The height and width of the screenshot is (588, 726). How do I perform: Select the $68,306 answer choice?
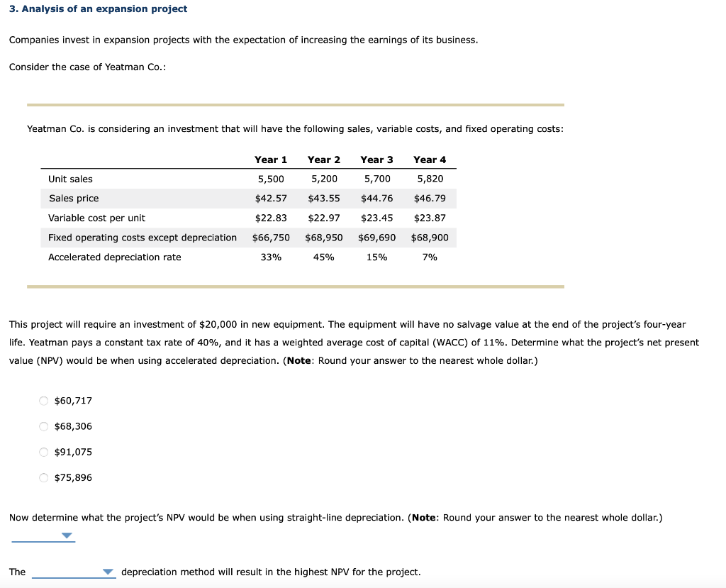point(43,426)
